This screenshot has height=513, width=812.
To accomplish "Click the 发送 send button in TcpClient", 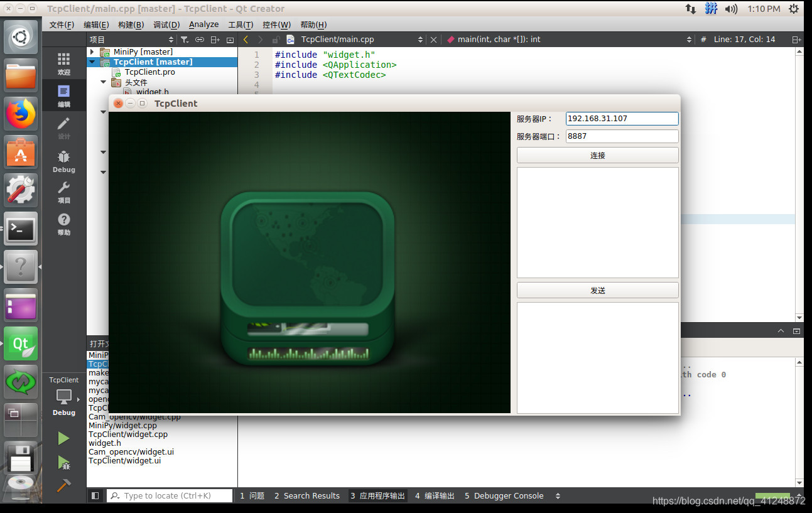I will (x=597, y=291).
